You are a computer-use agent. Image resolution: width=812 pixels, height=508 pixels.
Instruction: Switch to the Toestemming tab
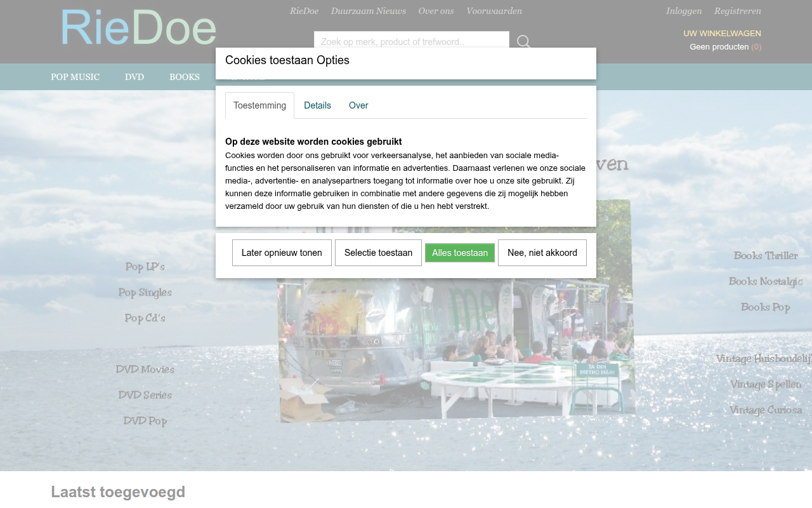pyautogui.click(x=259, y=105)
